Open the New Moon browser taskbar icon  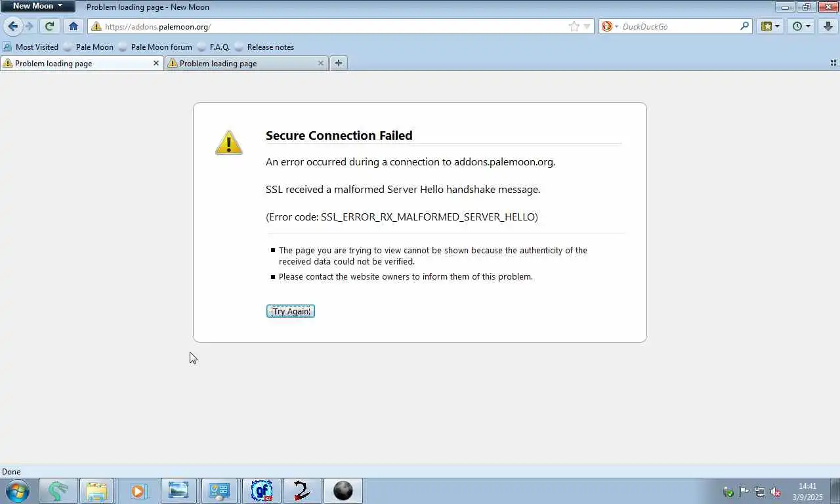[343, 491]
